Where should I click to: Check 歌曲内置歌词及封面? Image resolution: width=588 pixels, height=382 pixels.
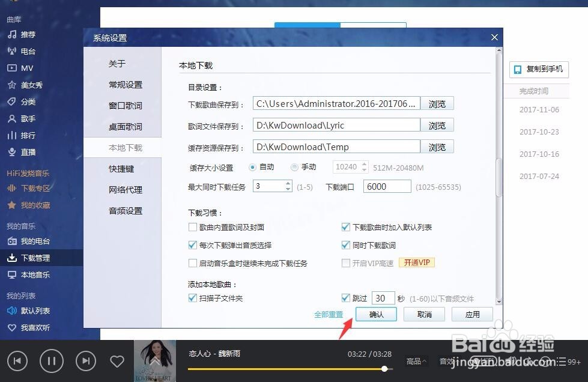point(193,227)
